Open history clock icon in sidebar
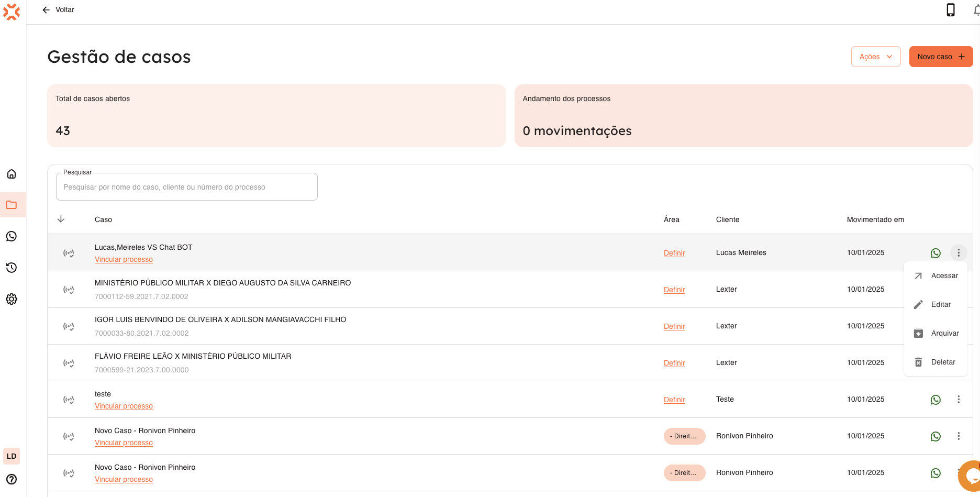 click(x=12, y=268)
